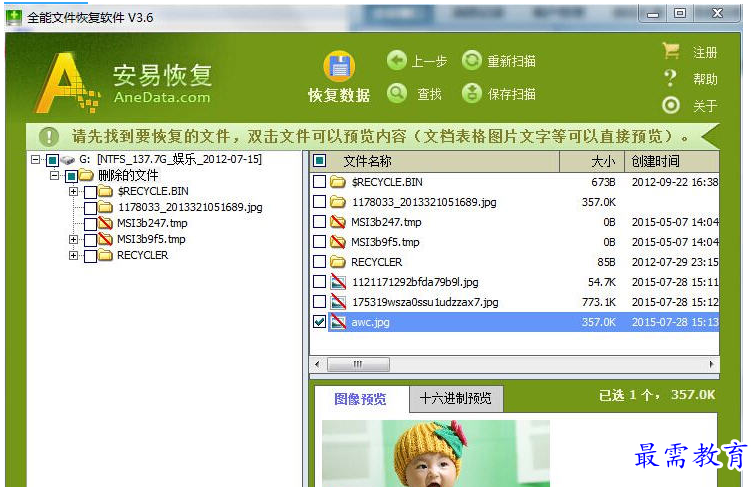Check the 1121171292bfda79b9l.jpg file checkbox
This screenshot has width=756, height=487.
click(319, 282)
